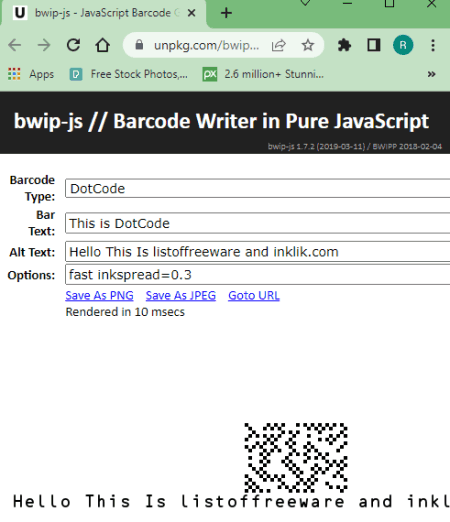Select the bwip-js JavaScript Barcode tab
450x522 pixels.
[103, 13]
